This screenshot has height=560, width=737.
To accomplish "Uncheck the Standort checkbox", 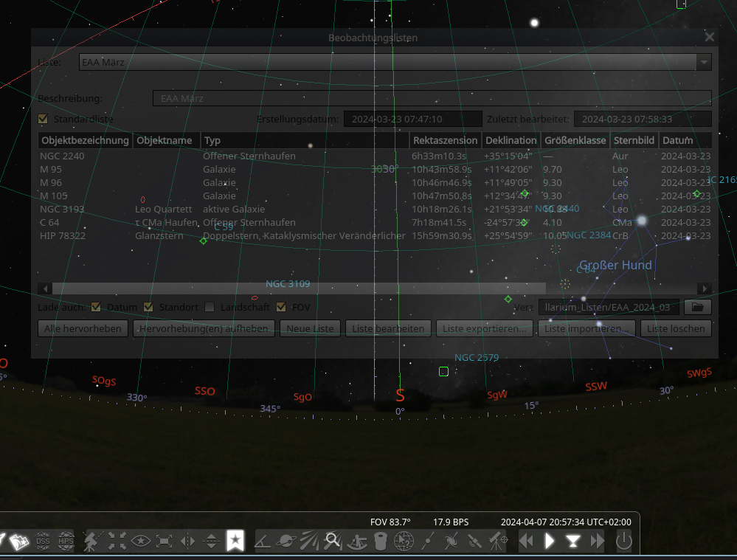I will [x=148, y=307].
